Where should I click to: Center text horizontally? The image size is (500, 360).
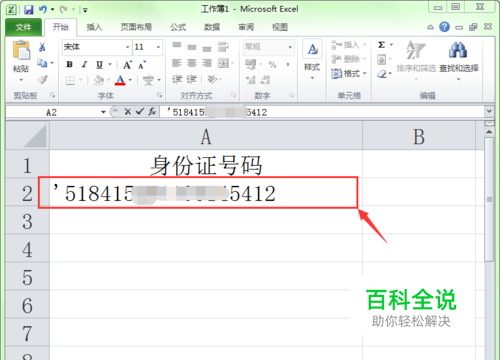[x=192, y=63]
